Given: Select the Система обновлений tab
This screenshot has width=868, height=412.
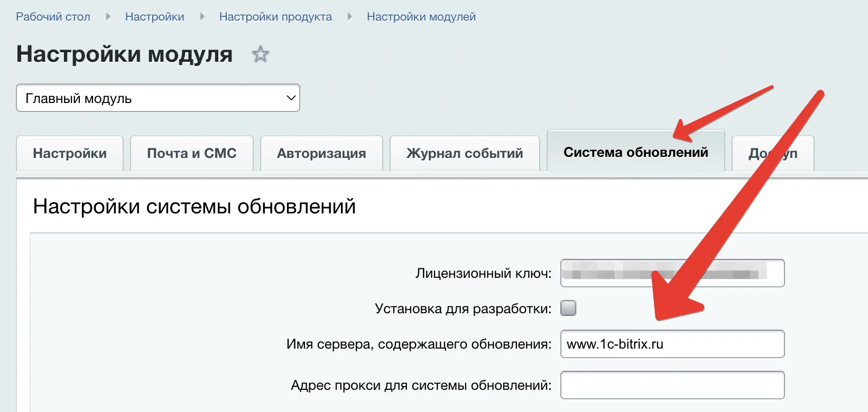Looking at the screenshot, I should point(635,153).
